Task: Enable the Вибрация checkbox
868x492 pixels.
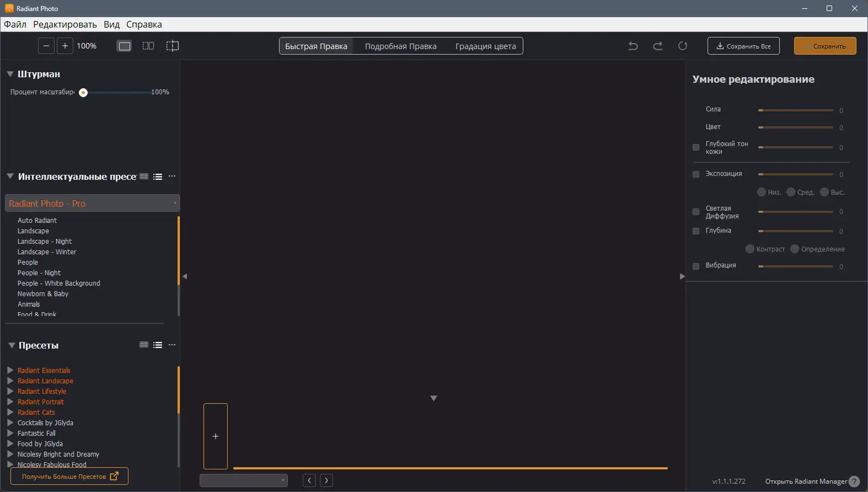Action: click(696, 266)
